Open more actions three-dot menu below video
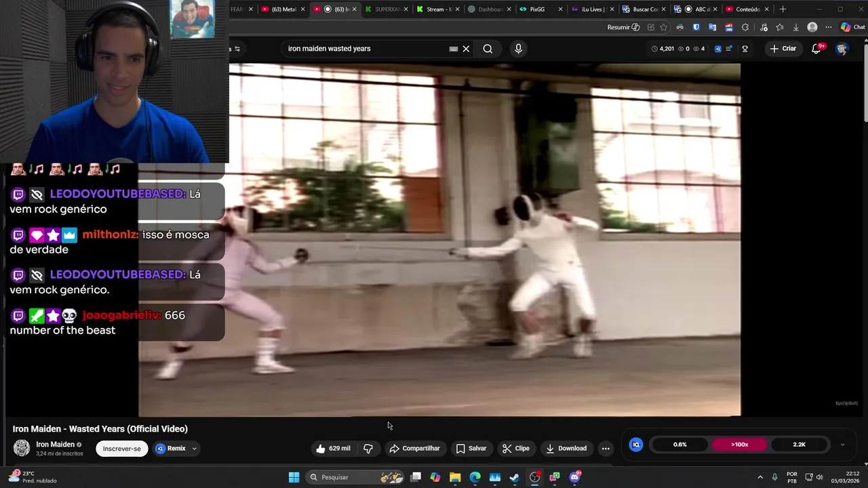The height and width of the screenshot is (488, 868). (606, 448)
